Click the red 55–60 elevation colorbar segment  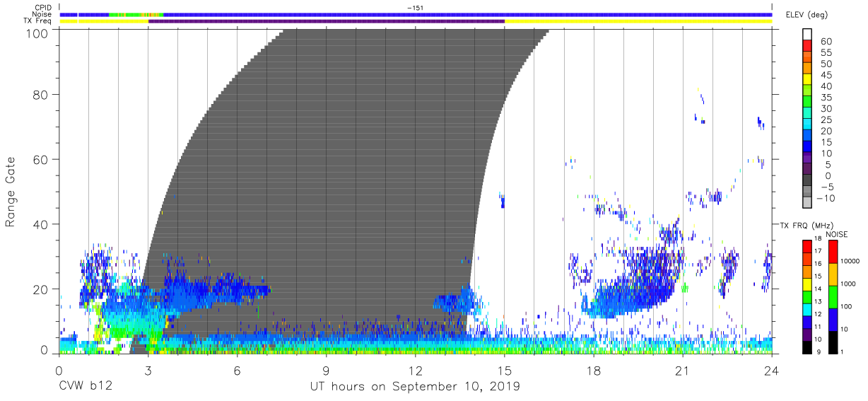pos(807,46)
